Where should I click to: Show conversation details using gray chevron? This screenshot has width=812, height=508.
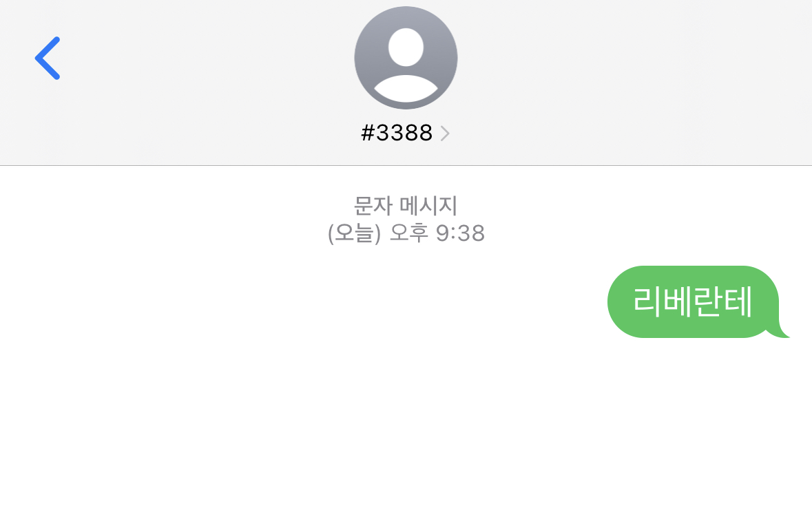click(x=445, y=134)
